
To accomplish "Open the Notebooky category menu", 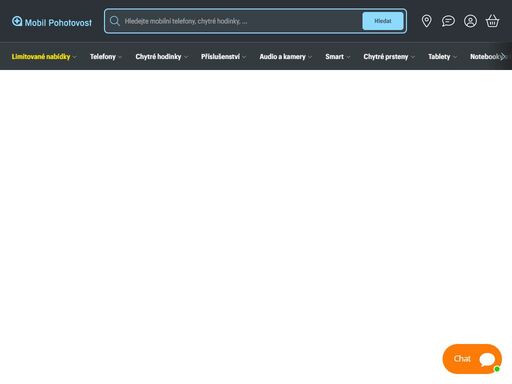I will click(485, 57).
